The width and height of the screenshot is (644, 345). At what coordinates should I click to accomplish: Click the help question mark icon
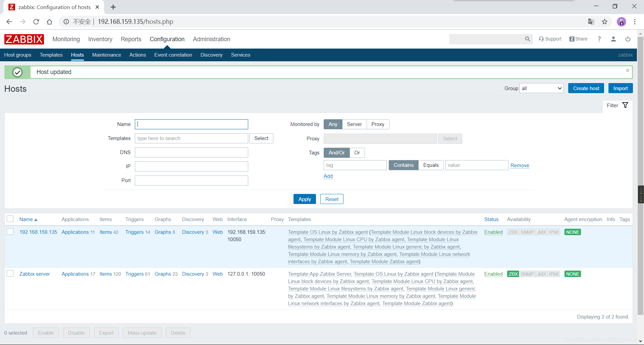coord(599,39)
